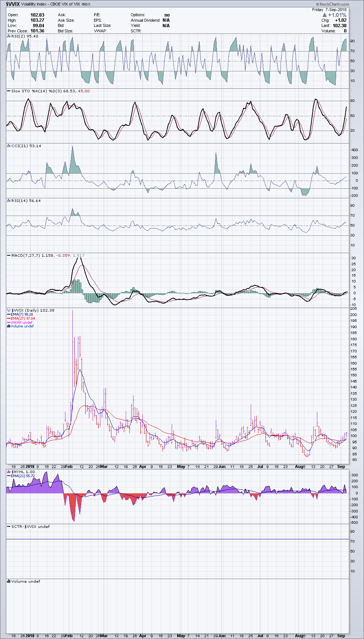This screenshot has height=639, width=364.
Task: Click the green up-arrow beside +1.01%
Action: click(325, 15)
